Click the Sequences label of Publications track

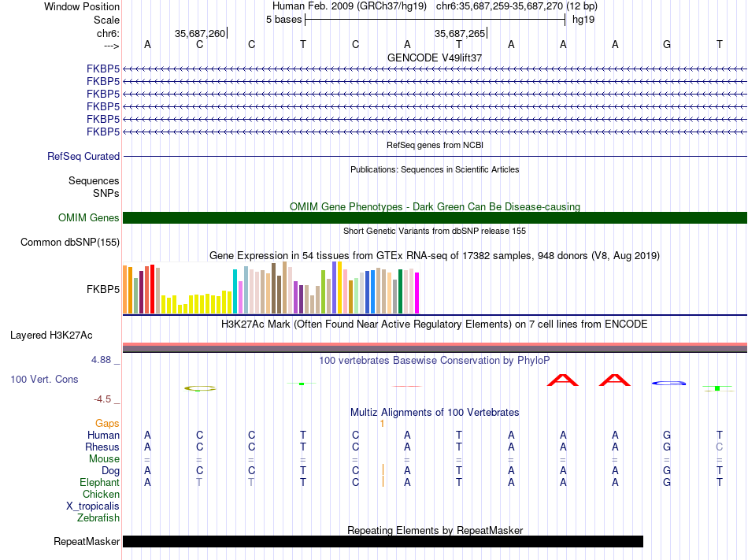point(94,180)
